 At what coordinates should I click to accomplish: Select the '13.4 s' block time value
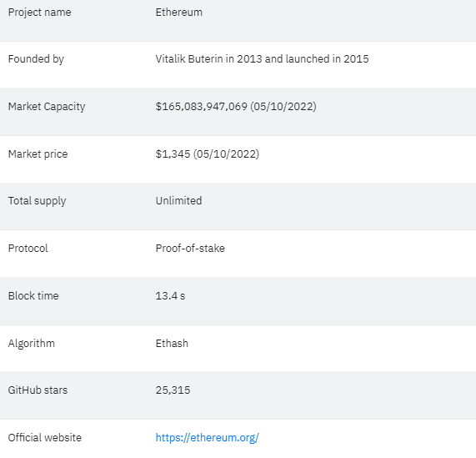click(x=170, y=296)
